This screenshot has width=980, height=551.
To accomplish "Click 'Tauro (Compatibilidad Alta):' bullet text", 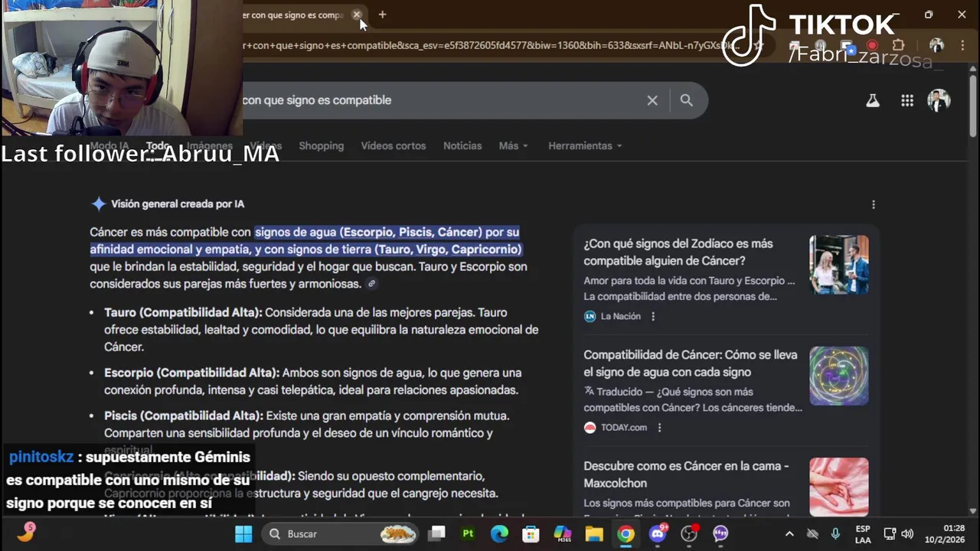I will click(x=183, y=312).
